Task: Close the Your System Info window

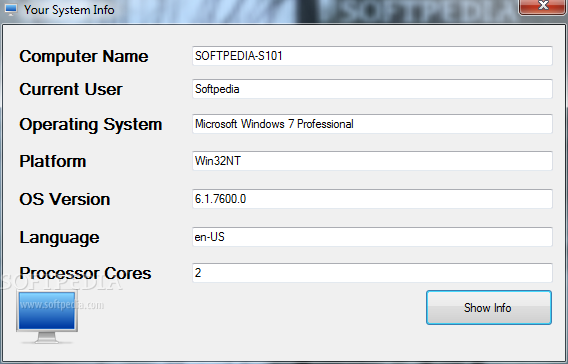Action: pos(542,6)
